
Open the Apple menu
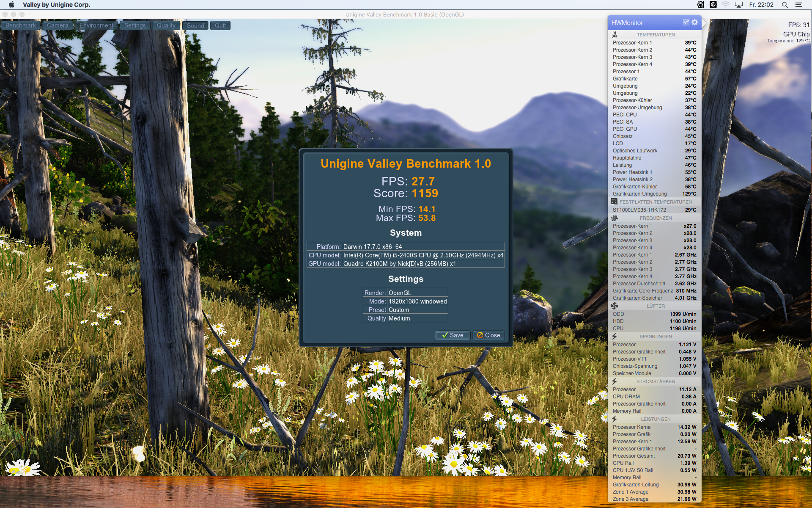coord(11,5)
